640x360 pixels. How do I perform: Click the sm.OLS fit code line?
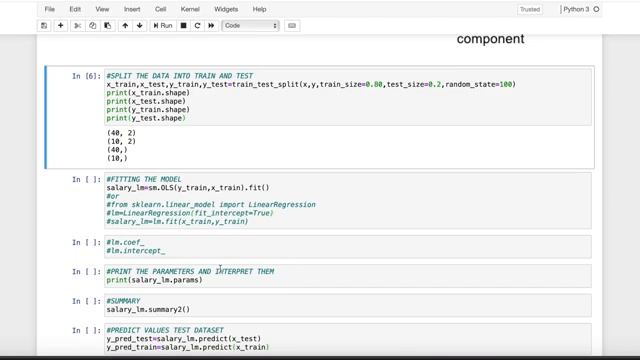[188, 188]
